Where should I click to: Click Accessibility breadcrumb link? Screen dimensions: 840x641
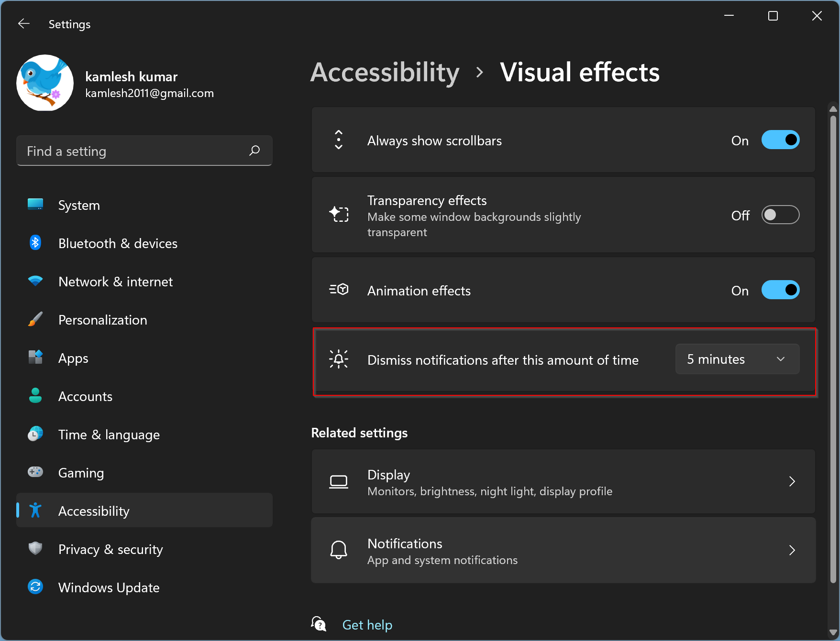pos(385,72)
